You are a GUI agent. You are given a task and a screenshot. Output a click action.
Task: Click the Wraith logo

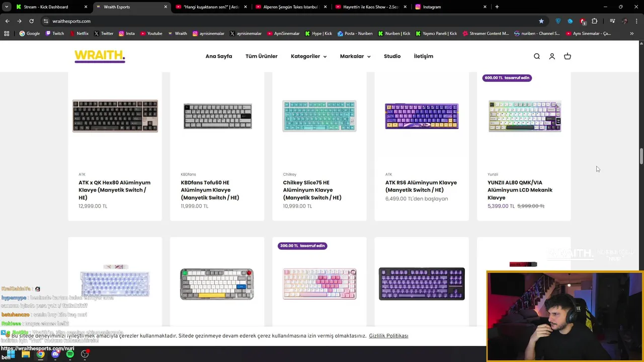[x=100, y=56]
